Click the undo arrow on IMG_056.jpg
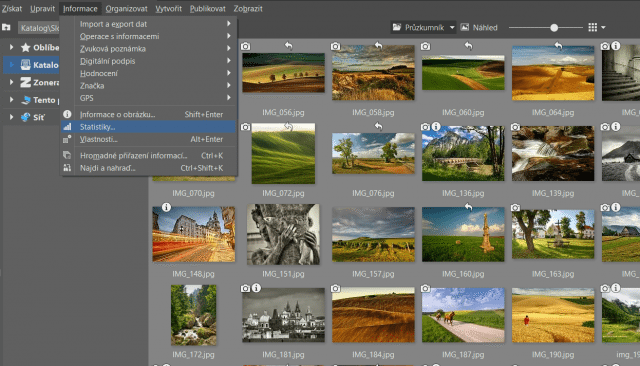 click(289, 46)
